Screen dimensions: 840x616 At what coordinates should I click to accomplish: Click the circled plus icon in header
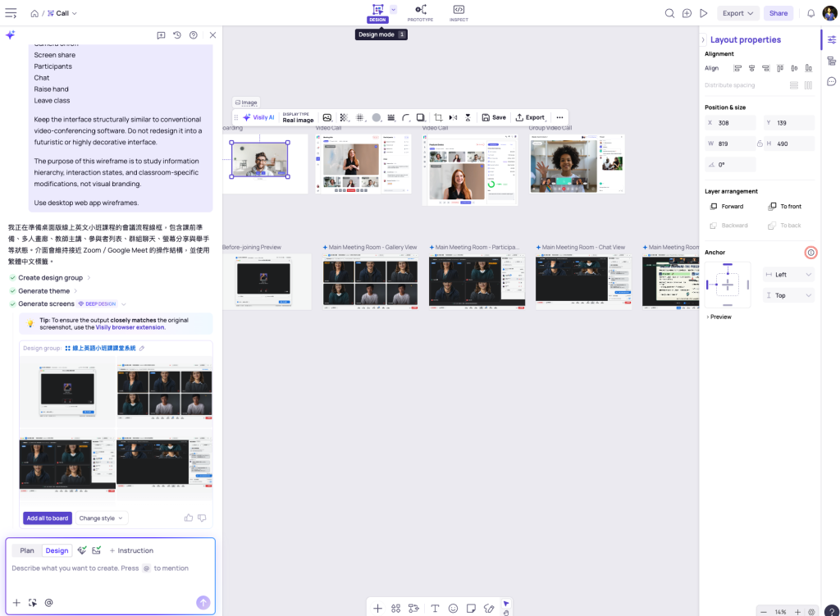[687, 13]
